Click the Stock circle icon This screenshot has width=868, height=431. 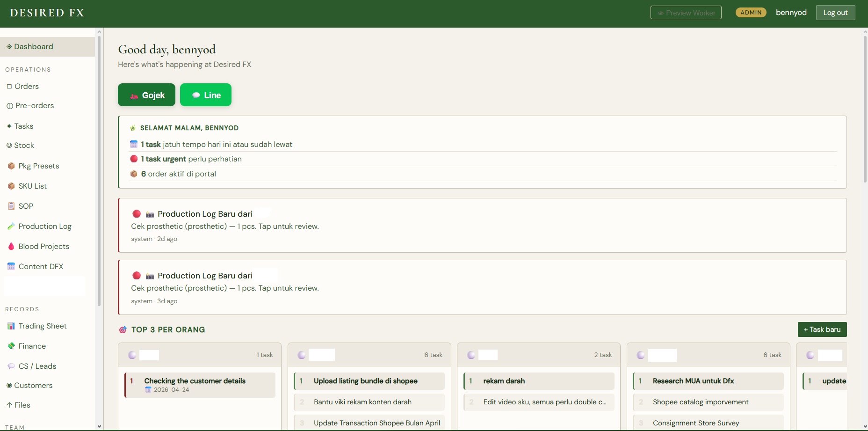click(x=9, y=146)
